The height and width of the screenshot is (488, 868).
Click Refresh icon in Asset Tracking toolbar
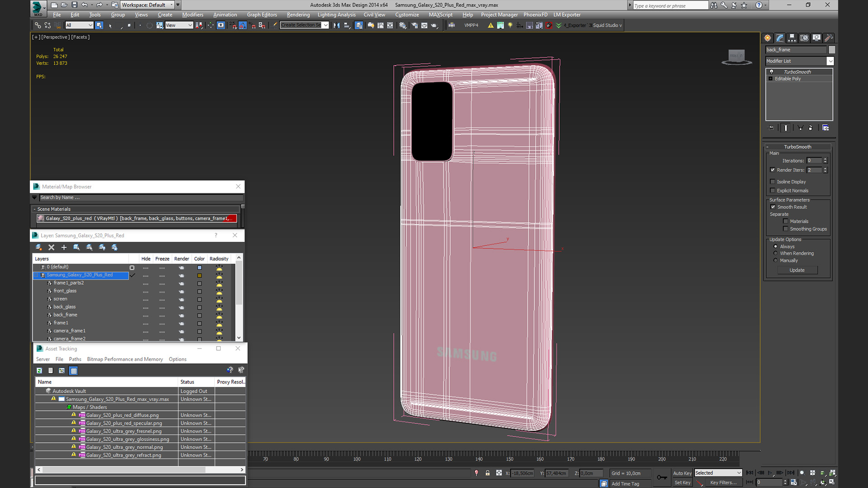39,371
